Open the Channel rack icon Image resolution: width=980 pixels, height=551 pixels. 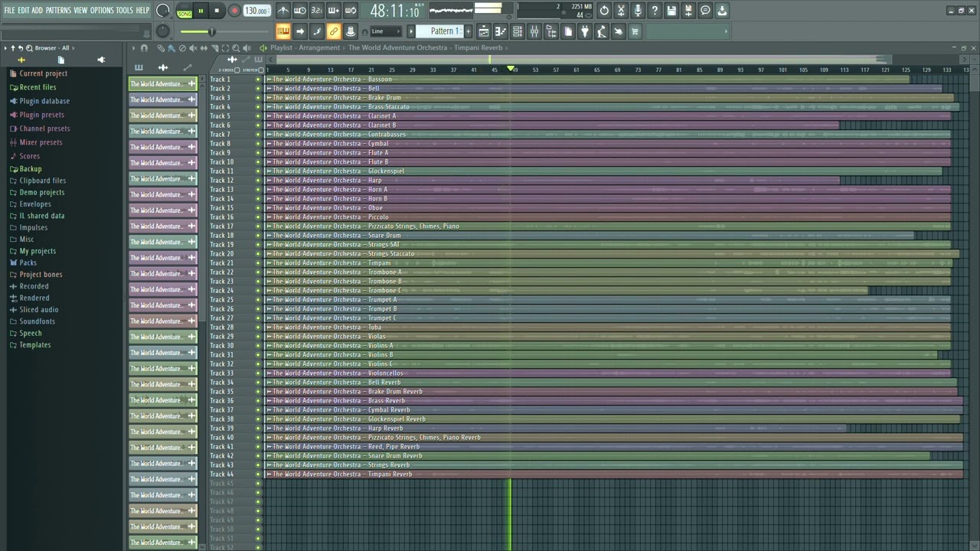pyautogui.click(x=518, y=31)
